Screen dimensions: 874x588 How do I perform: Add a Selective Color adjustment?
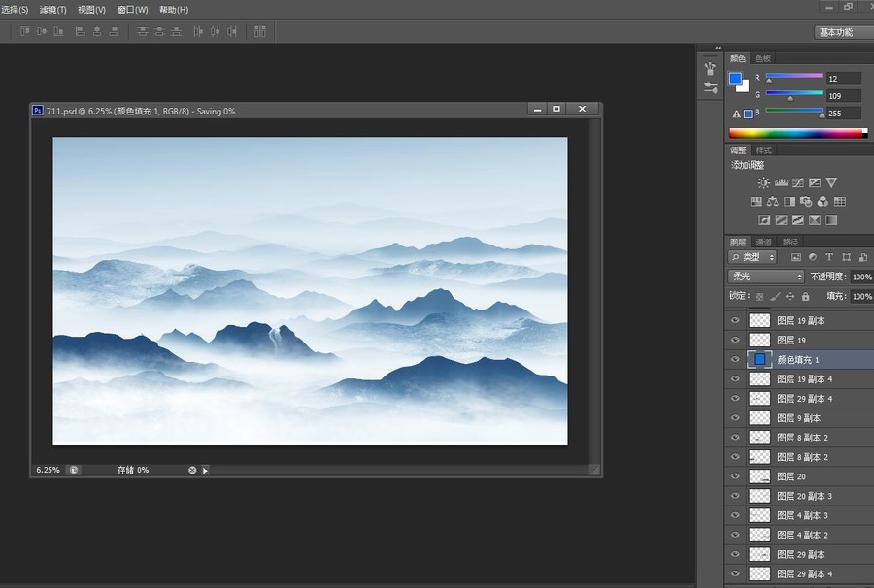tap(815, 220)
